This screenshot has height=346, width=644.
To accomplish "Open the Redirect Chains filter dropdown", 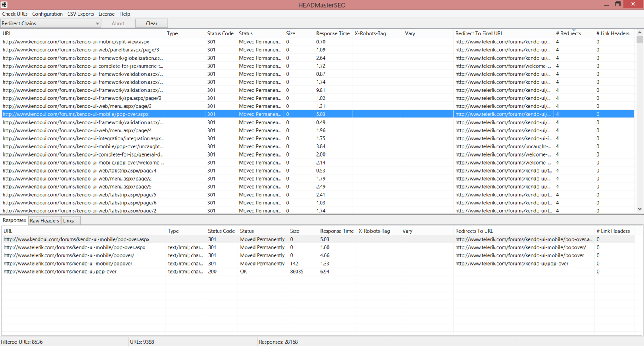I will click(50, 23).
